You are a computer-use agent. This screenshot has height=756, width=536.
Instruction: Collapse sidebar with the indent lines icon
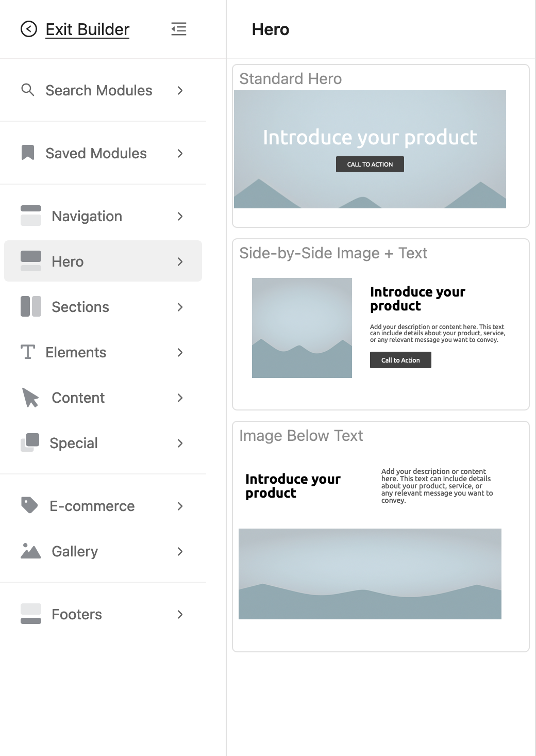179,29
